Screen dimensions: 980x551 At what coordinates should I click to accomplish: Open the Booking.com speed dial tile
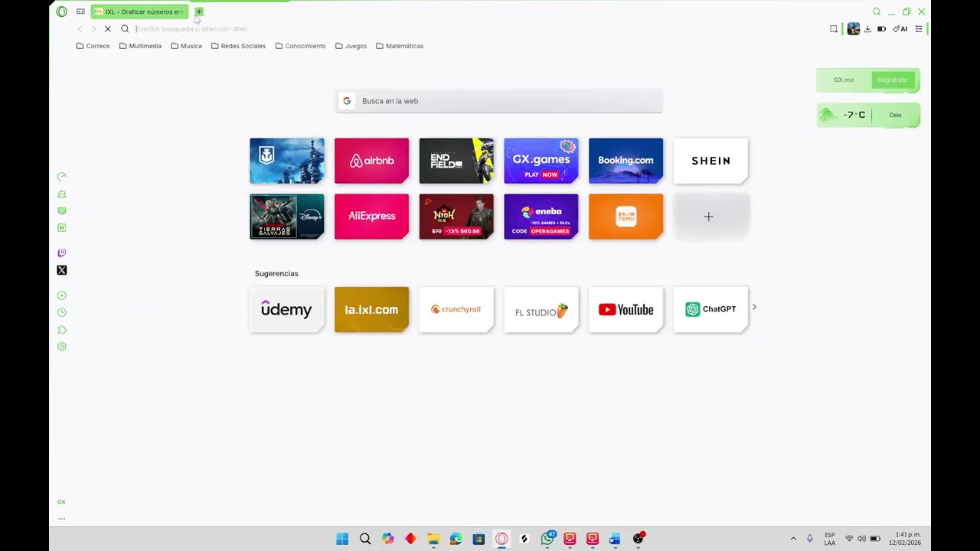pyautogui.click(x=626, y=161)
